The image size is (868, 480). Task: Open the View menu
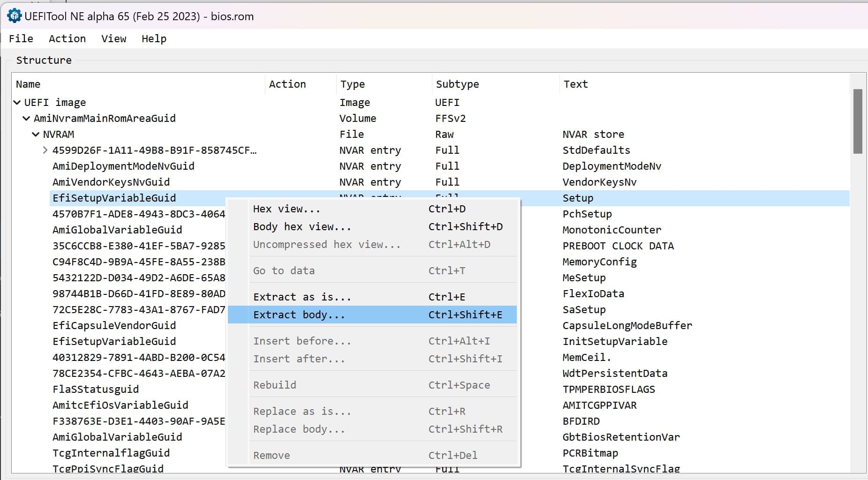(x=114, y=38)
